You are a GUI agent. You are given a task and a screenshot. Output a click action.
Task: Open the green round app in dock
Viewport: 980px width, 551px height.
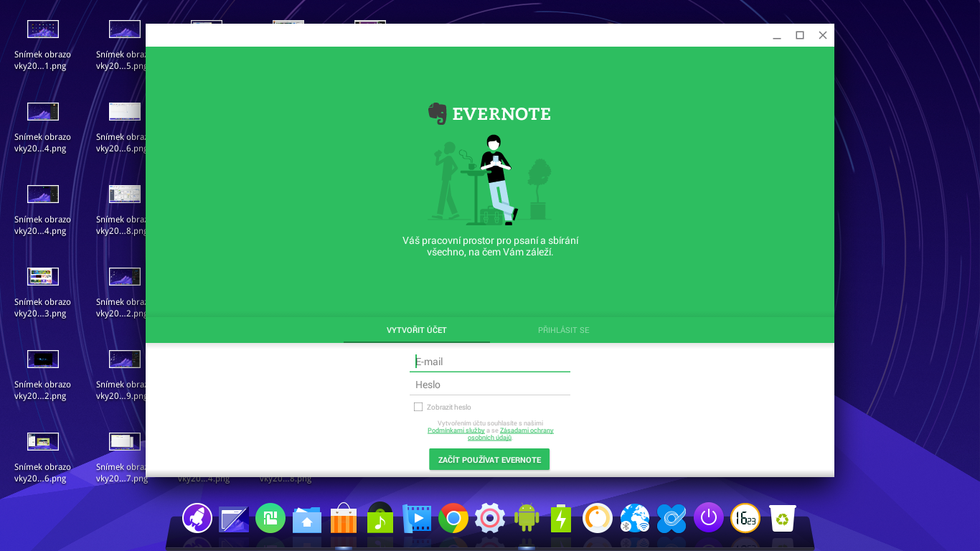coord(270,518)
